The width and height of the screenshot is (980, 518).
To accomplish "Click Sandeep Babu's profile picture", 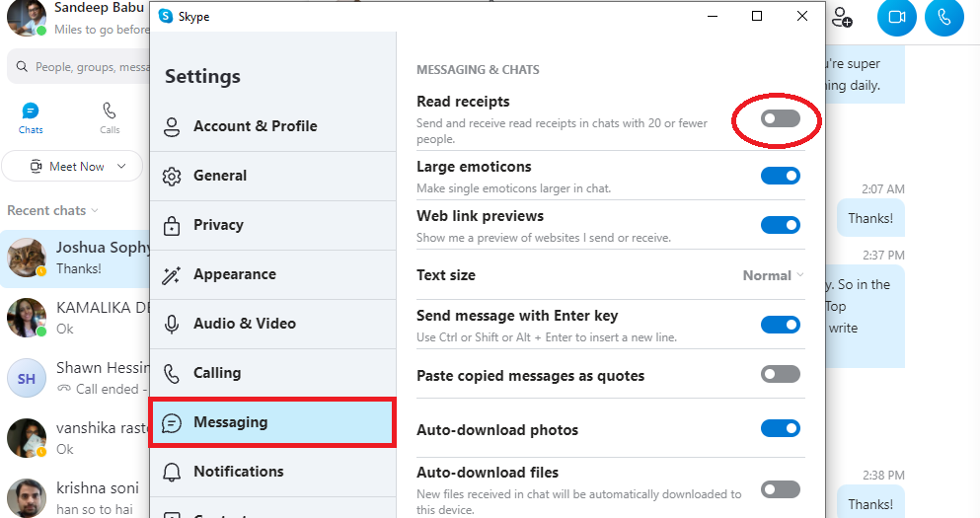I will [x=27, y=18].
